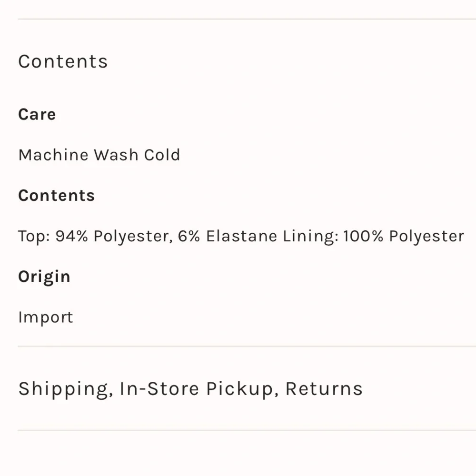Click the word Returns in section header
Screen dimensions: 476x476
(324, 389)
